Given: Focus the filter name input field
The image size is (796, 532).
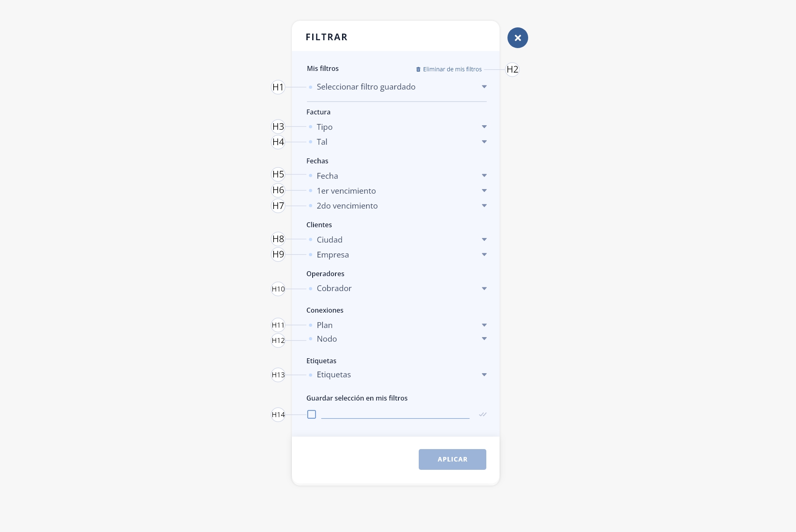Looking at the screenshot, I should pos(395,414).
